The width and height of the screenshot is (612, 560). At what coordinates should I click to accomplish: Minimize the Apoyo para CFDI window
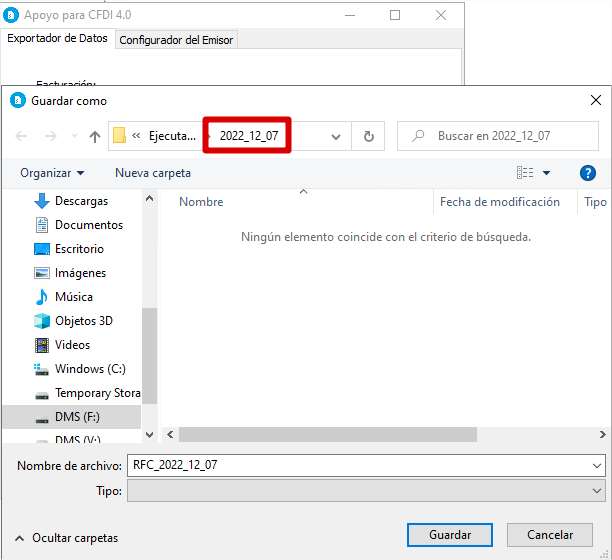click(x=350, y=15)
